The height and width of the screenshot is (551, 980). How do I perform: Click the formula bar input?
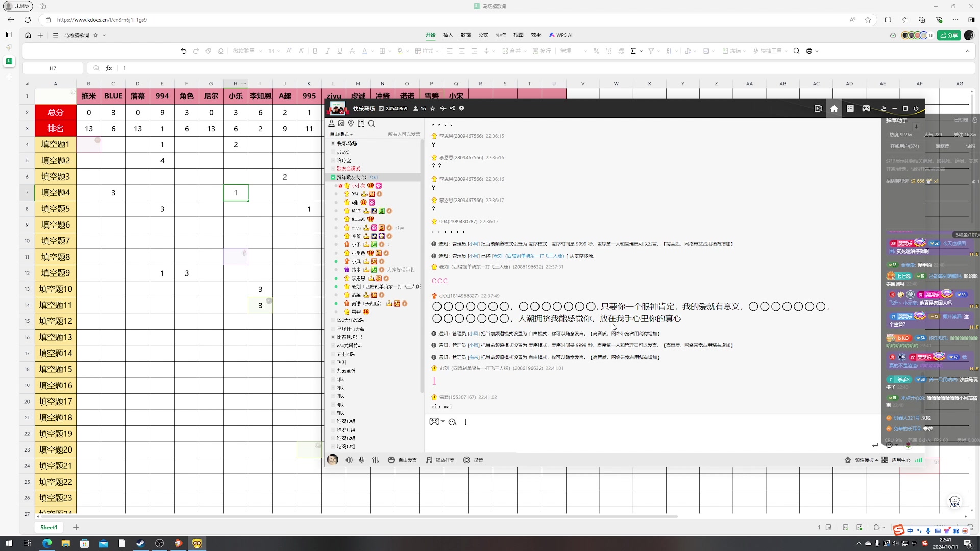tap(546, 68)
